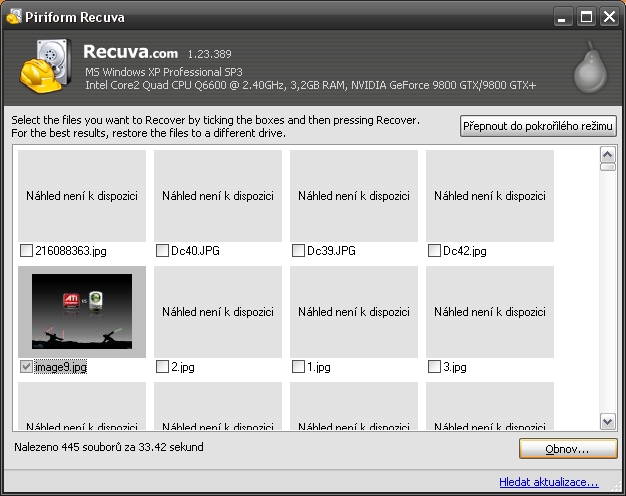Click the title bar Recuva app icon
The height and width of the screenshot is (496, 626).
click(x=14, y=16)
